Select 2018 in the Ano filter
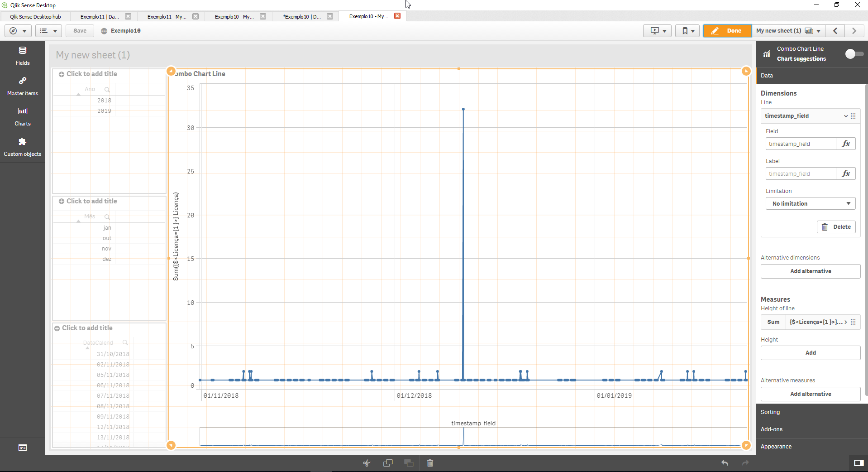The image size is (868, 472). point(104,101)
